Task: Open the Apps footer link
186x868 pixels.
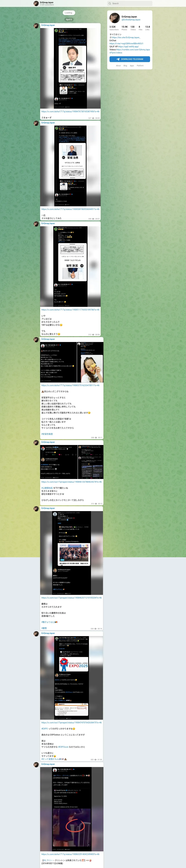Action: pos(132,66)
